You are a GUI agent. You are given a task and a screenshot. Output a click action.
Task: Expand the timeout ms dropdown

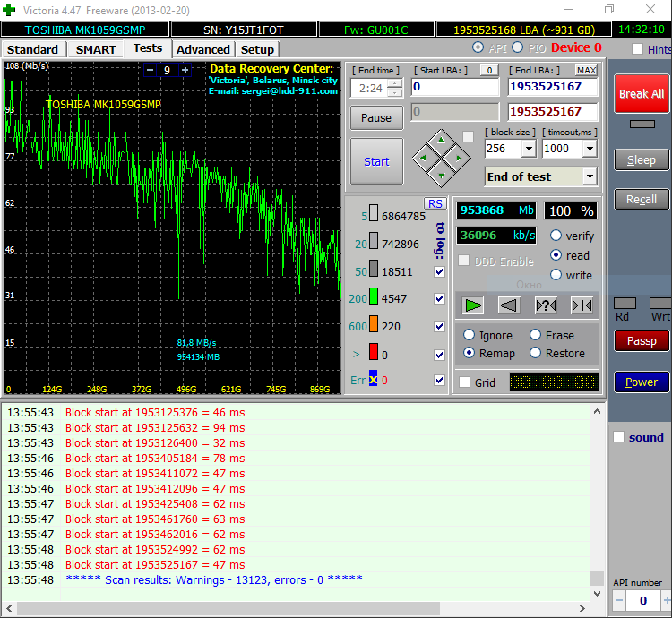[x=589, y=149]
